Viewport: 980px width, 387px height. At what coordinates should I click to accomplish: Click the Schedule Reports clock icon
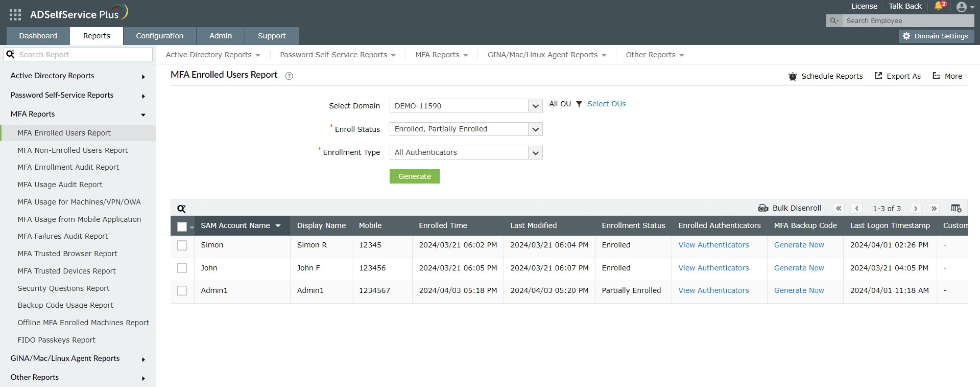coord(793,76)
